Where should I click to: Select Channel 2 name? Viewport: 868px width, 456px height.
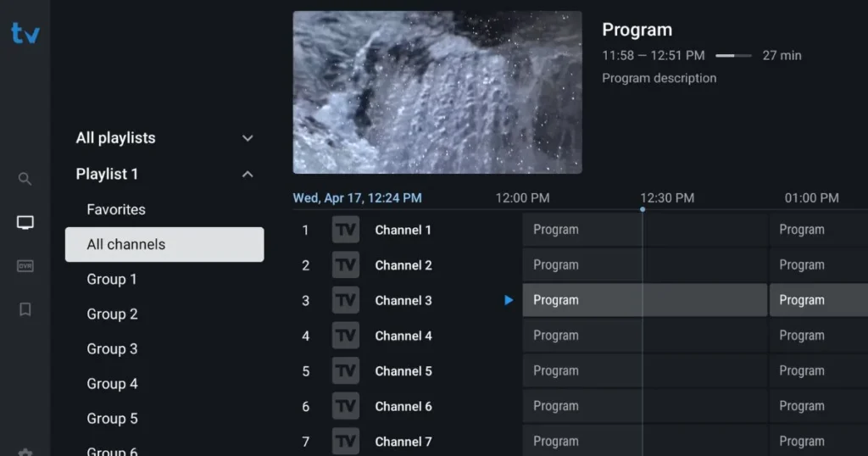pos(403,265)
